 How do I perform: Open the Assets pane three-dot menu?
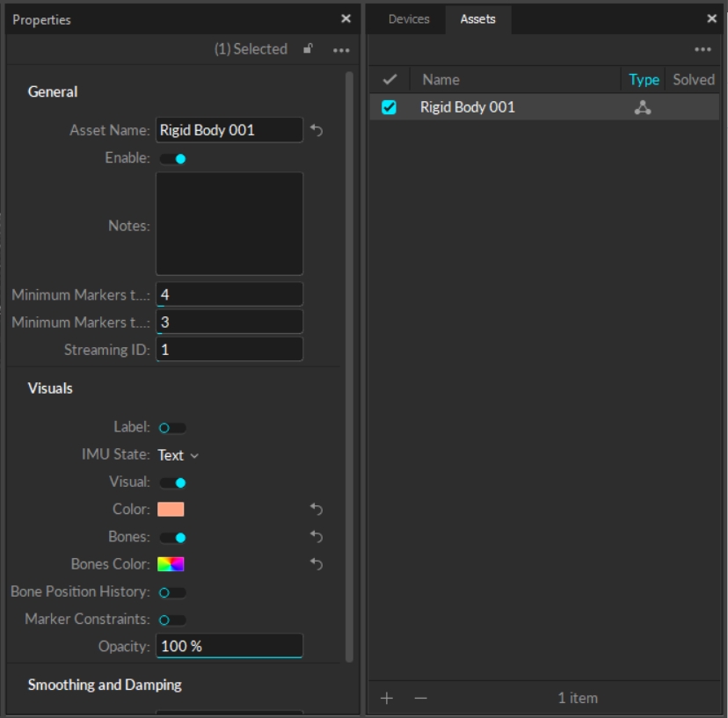point(703,50)
